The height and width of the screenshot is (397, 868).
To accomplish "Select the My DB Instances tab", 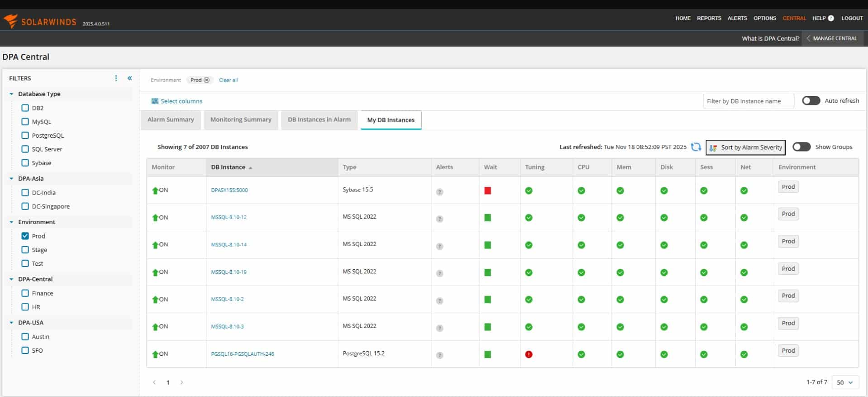I will tap(391, 120).
